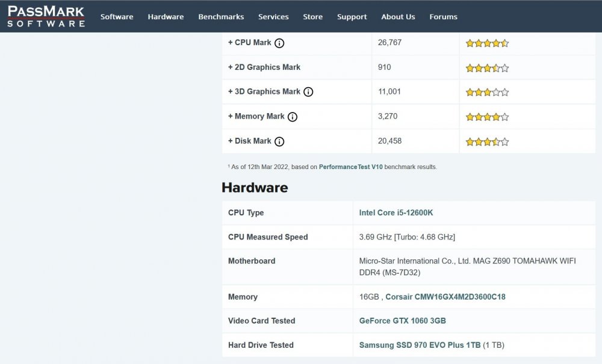Click info icon next to Memory Mark
Screen dimensions: 602x364
point(293,117)
